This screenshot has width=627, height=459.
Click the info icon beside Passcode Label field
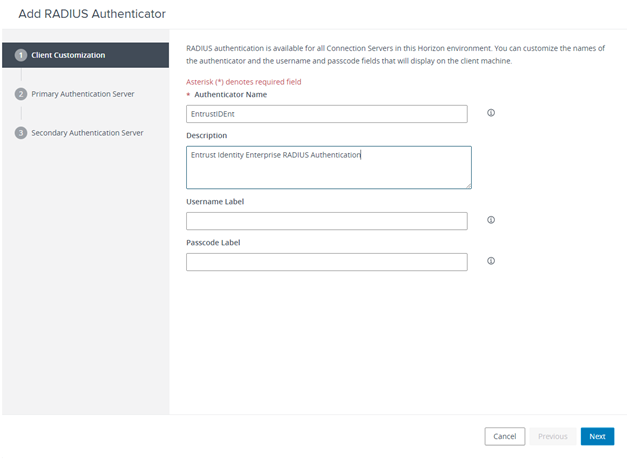click(491, 261)
